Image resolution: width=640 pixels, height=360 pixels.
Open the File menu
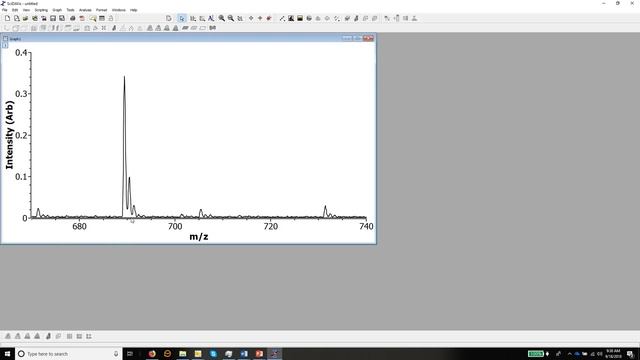pyautogui.click(x=4, y=10)
